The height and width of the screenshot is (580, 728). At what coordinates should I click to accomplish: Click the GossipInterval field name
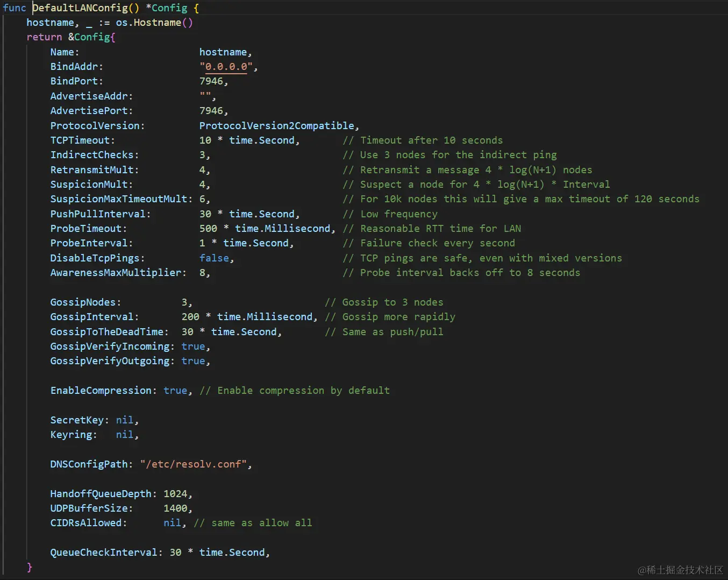92,317
